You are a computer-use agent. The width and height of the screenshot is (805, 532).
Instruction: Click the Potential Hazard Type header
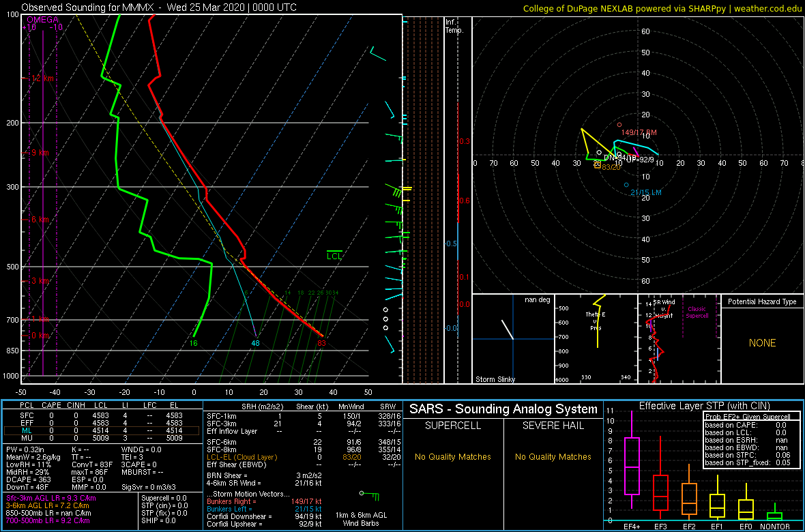point(762,302)
